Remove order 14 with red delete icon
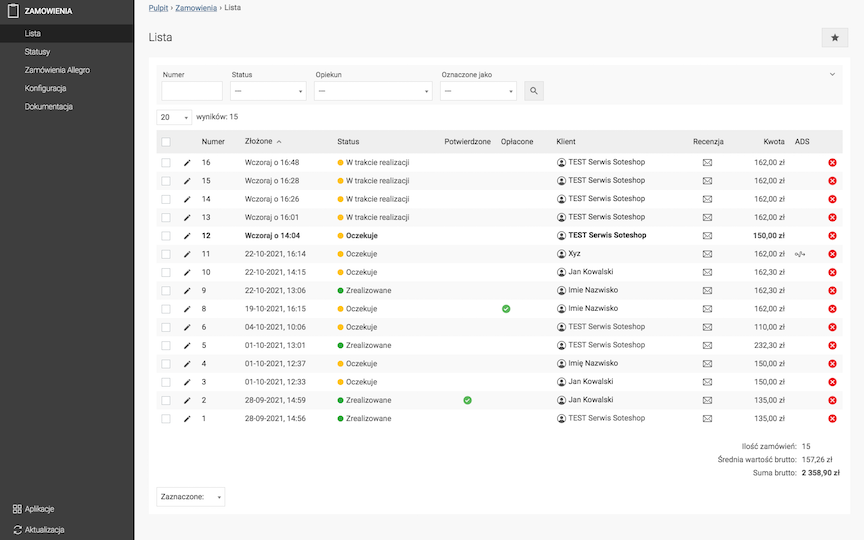Viewport: 864px width, 540px height. [832, 199]
